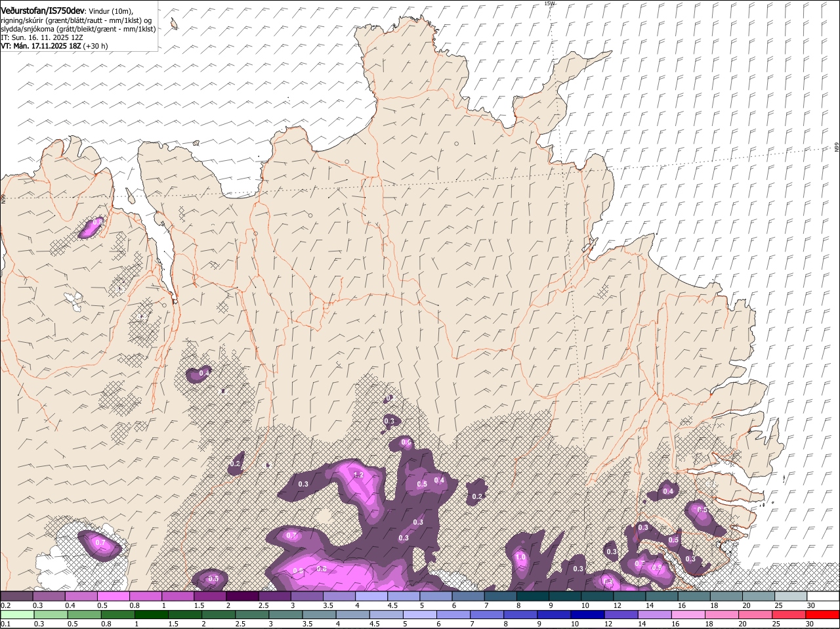Click the pale green 0.1 swatch in rain legend
The height and width of the screenshot is (629, 840).
pyautogui.click(x=16, y=615)
